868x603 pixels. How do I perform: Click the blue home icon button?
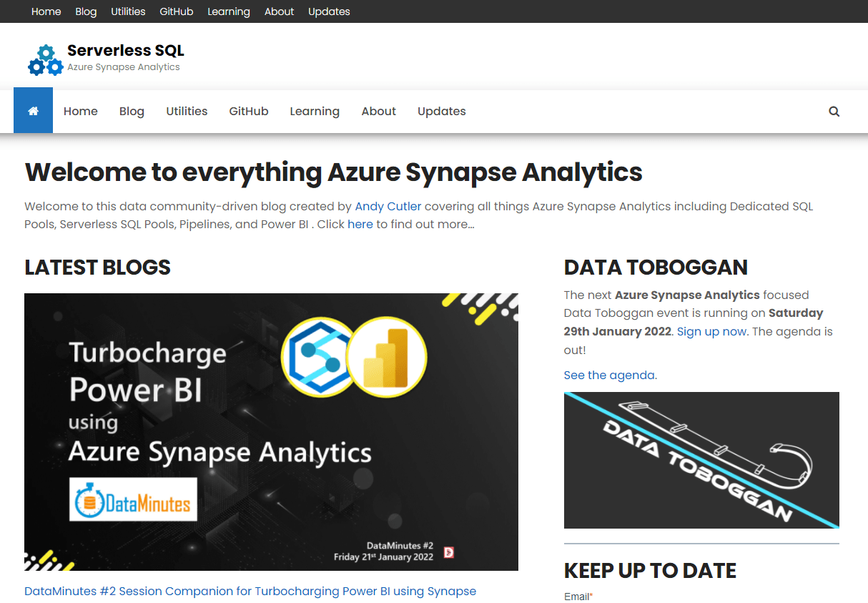(x=33, y=111)
